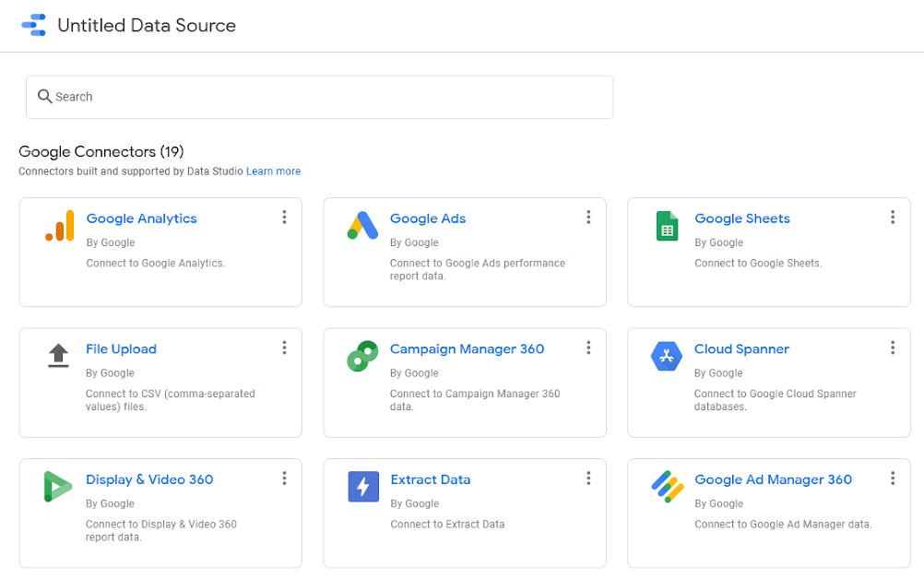This screenshot has height=578, width=924.
Task: Click the Google Ad Manager 360 icon
Action: (x=667, y=487)
